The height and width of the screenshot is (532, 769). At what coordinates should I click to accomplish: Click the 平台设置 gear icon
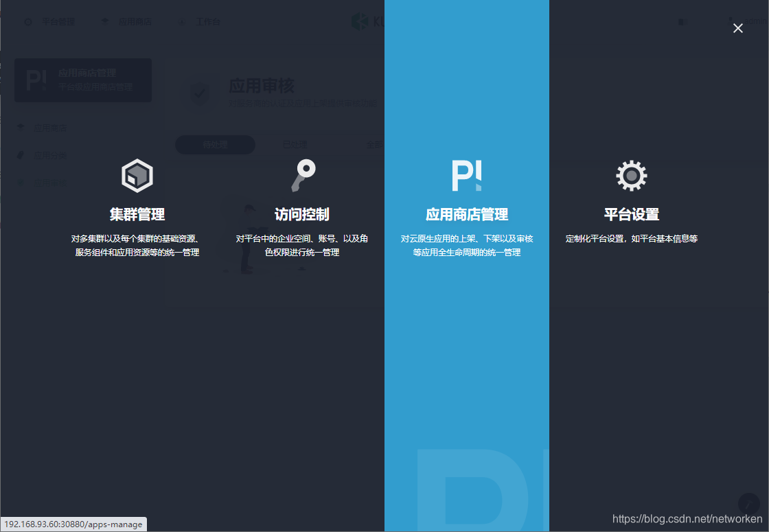point(631,176)
